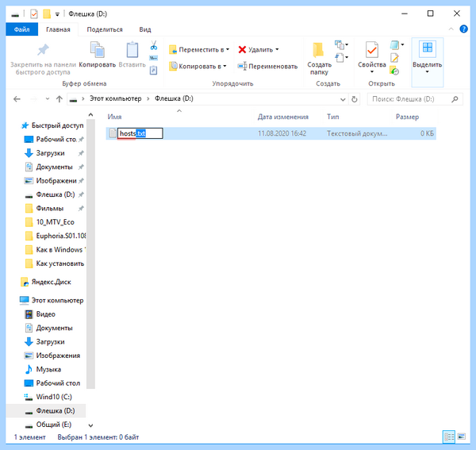
Task: Click the hosts.txt file icon
Action: point(113,133)
